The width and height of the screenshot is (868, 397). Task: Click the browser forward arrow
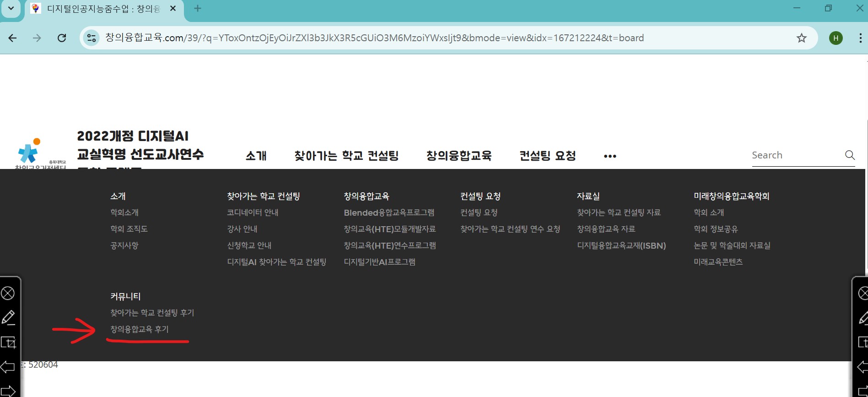click(37, 38)
